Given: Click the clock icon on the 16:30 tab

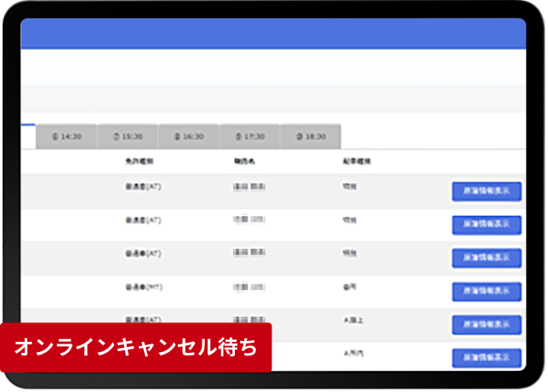Looking at the screenshot, I should 178,136.
